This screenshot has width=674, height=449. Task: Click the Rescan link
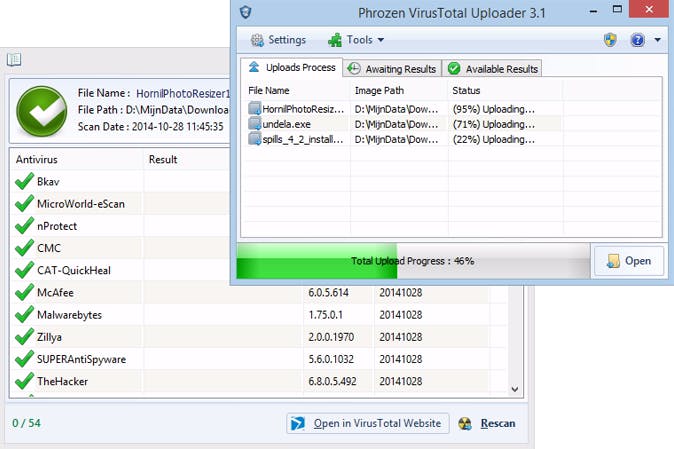coord(498,424)
